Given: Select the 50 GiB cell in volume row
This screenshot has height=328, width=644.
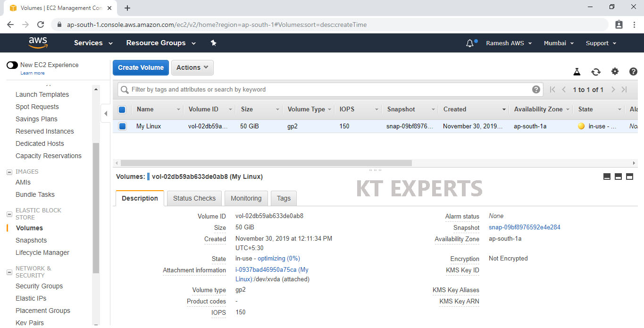Looking at the screenshot, I should pos(250,126).
